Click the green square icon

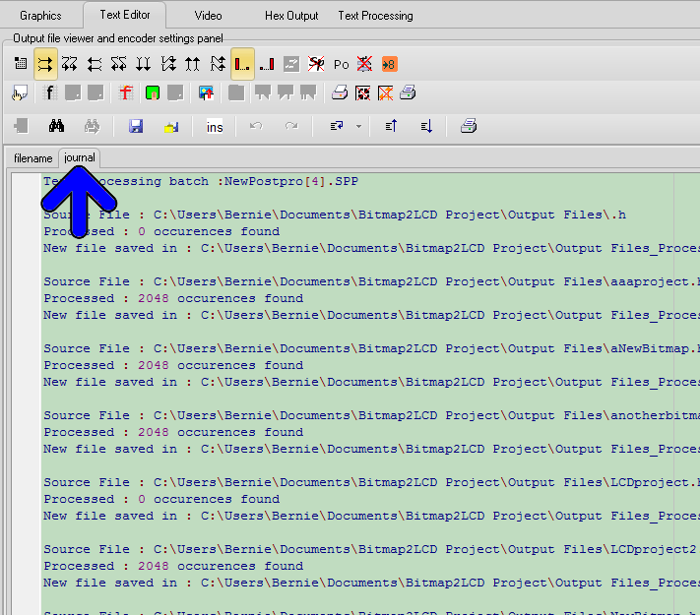click(153, 93)
